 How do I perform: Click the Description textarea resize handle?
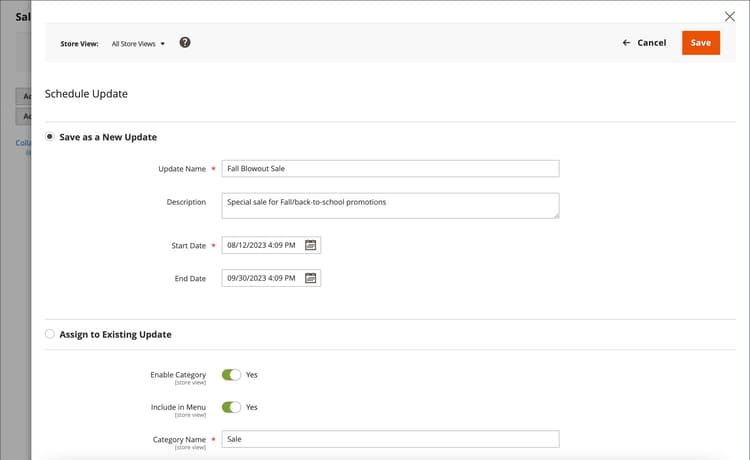tap(556, 214)
